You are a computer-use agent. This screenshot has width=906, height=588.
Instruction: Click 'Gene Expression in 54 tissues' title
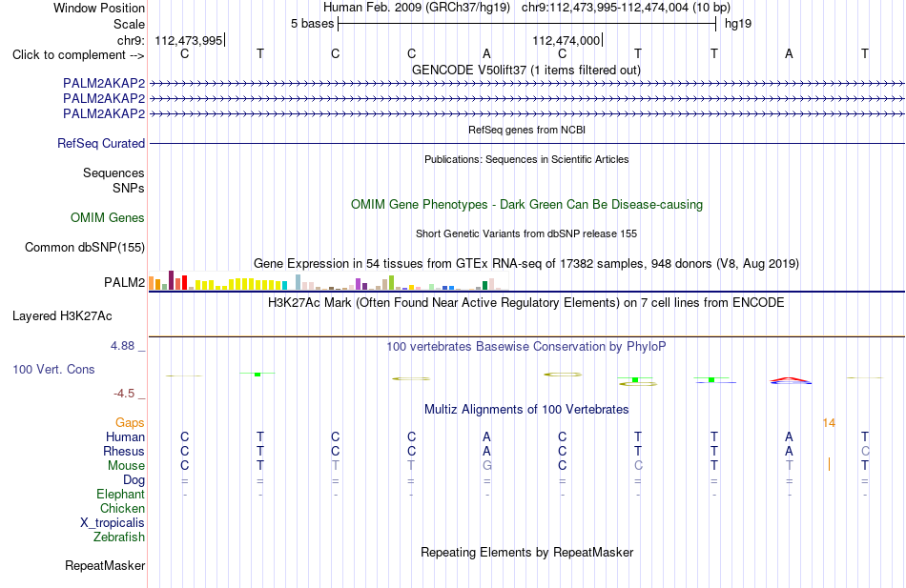coord(526,263)
